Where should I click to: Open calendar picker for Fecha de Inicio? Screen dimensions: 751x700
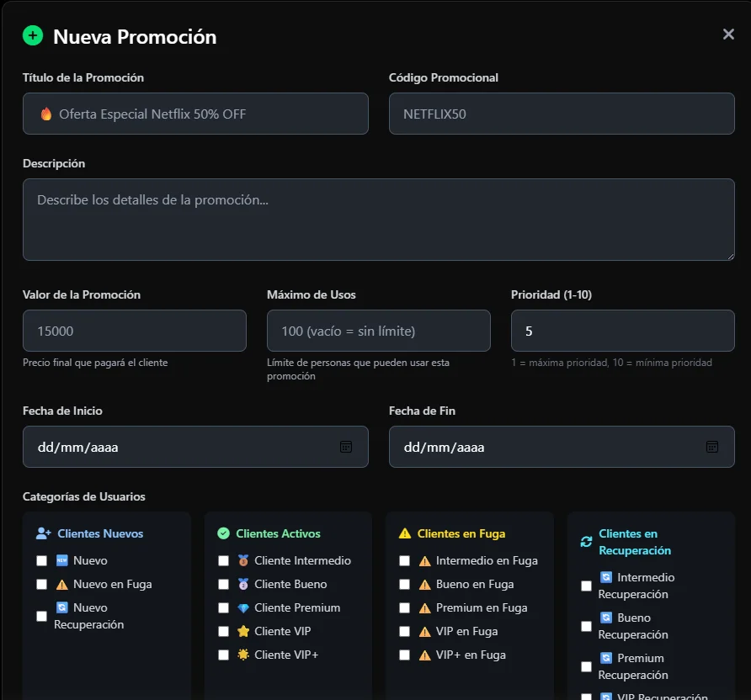(346, 447)
